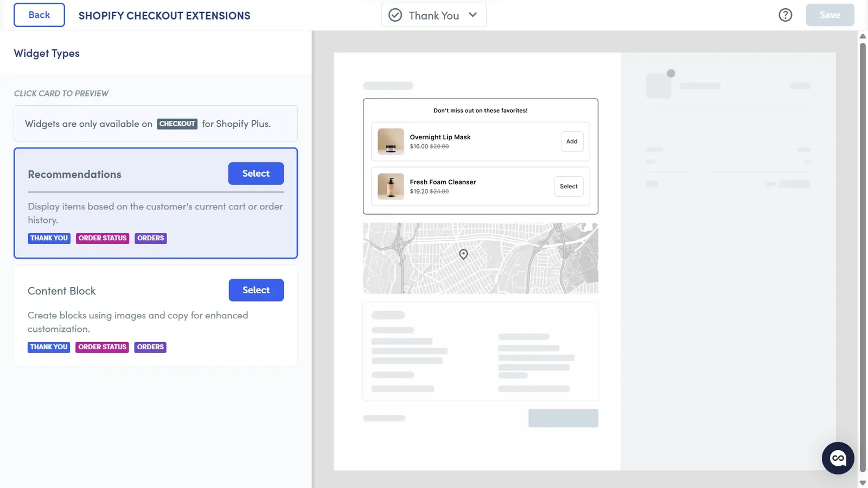Click ORDER STATUS tag on Content Block card
The height and width of the screenshot is (488, 868).
(102, 347)
